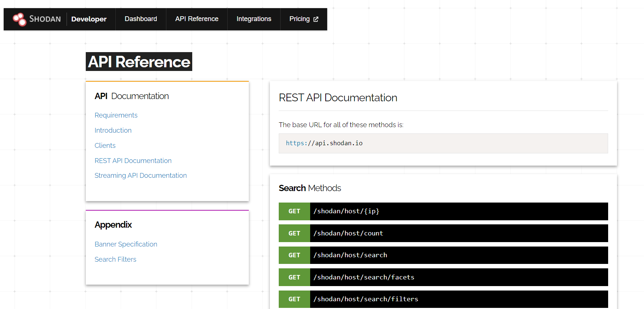Select API Reference in navigation bar
Viewport: 644px width, 309px height.
click(197, 19)
